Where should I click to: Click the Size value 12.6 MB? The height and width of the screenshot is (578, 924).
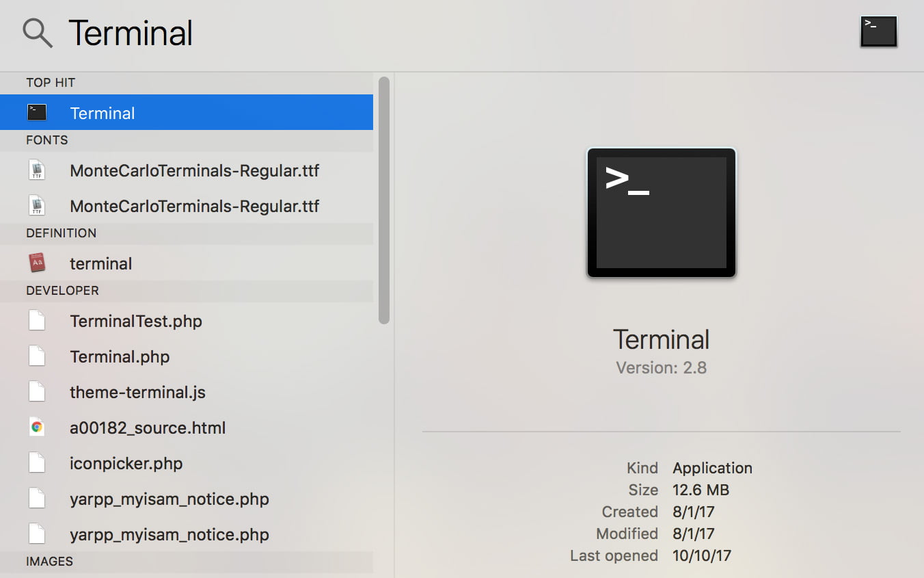[701, 490]
